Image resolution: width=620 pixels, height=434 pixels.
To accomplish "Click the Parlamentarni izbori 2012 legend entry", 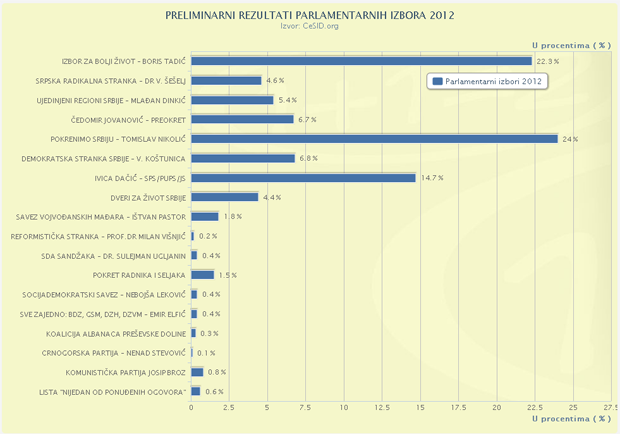I will click(487, 81).
